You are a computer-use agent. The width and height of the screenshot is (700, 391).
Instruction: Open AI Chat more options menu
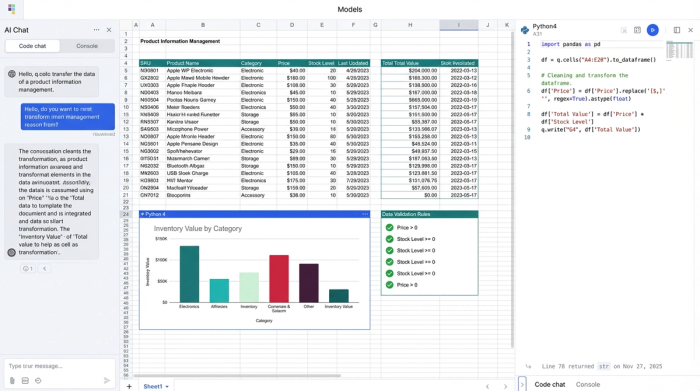pyautogui.click(x=96, y=30)
